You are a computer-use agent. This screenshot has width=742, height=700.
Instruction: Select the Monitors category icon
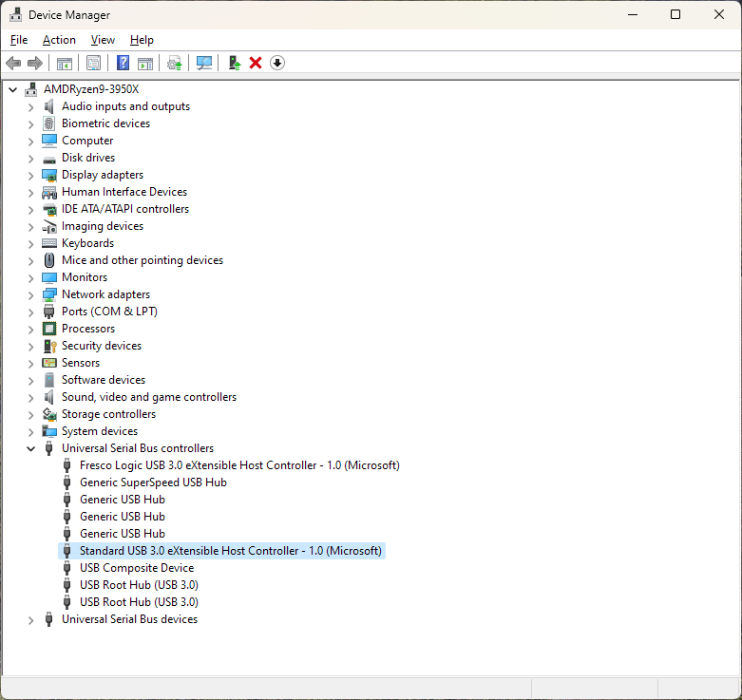[49, 277]
